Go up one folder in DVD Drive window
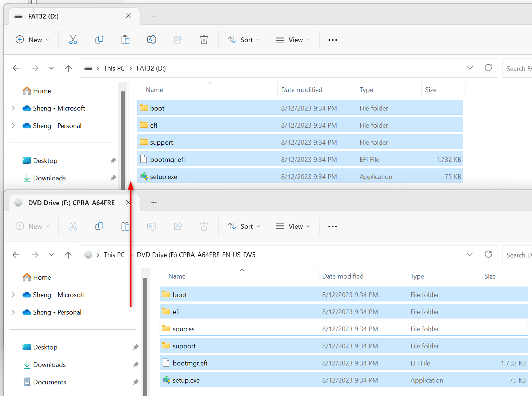The image size is (532, 396). (68, 255)
